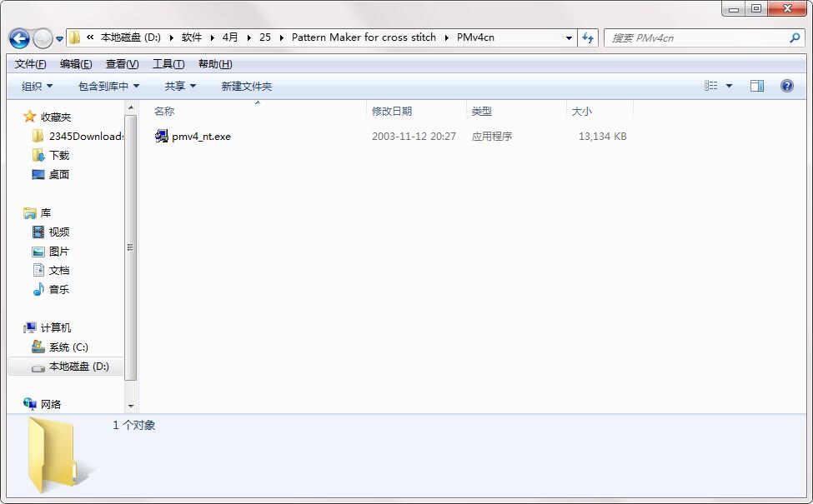The width and height of the screenshot is (813, 504).
Task: Click the 13,134 KB size cell
Action: 603,137
